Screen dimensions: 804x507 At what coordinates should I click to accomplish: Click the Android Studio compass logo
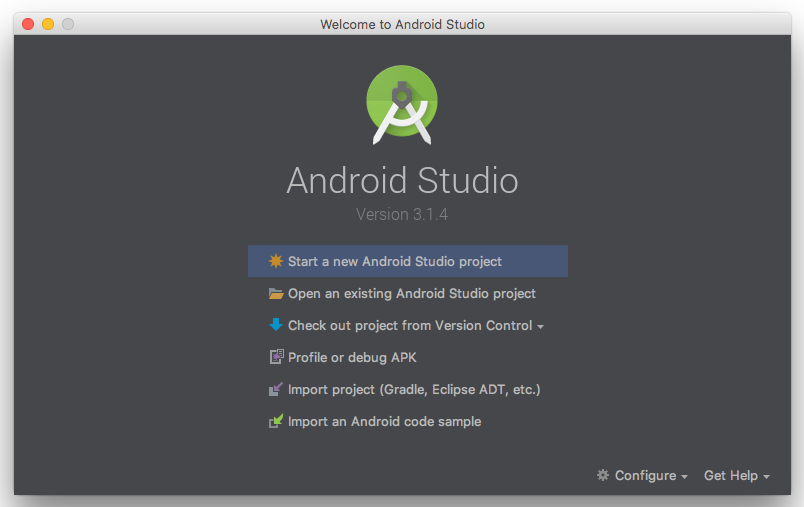pos(402,105)
